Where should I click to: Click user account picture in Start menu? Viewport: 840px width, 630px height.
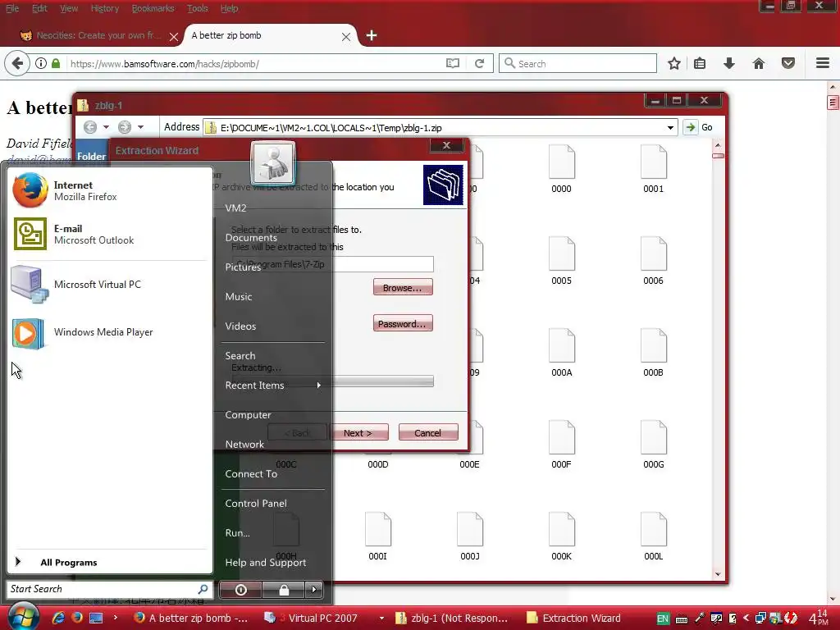coord(272,163)
